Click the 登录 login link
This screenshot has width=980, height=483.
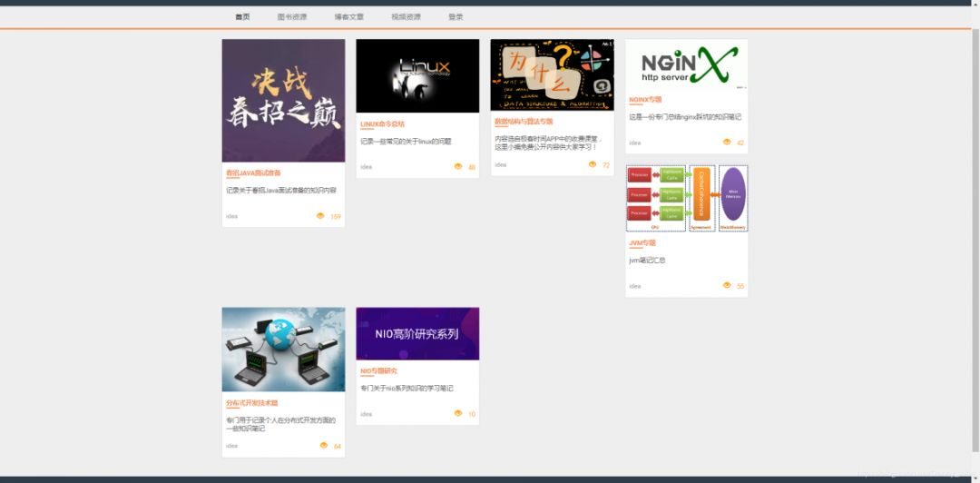[456, 17]
